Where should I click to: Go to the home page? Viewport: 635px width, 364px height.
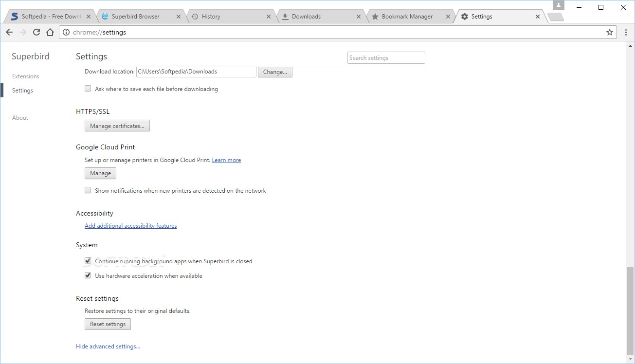(50, 32)
